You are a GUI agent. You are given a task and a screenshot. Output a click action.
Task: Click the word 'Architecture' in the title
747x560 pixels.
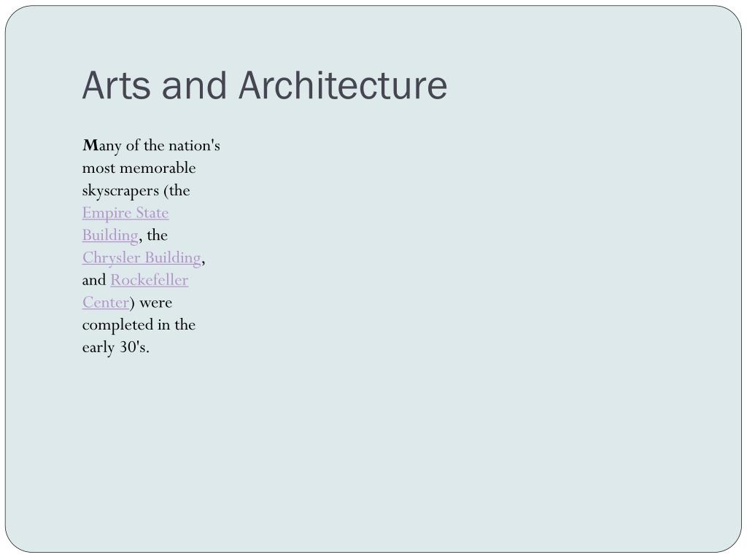[343, 85]
